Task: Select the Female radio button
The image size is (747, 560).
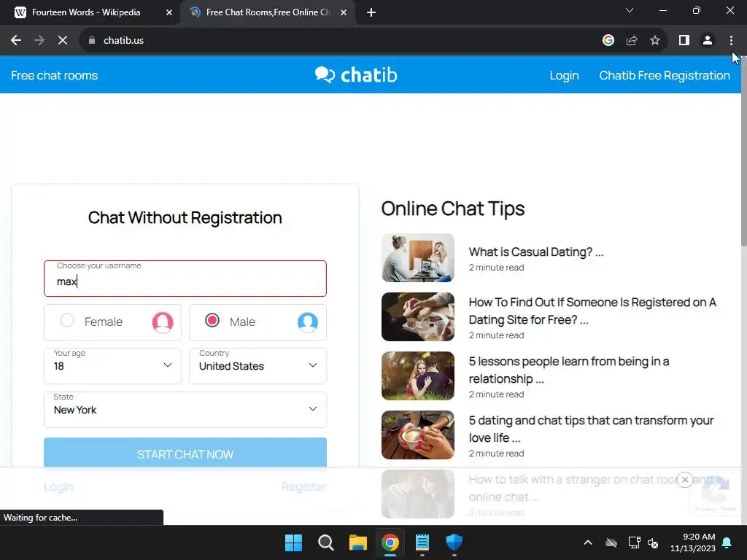Action: click(67, 320)
